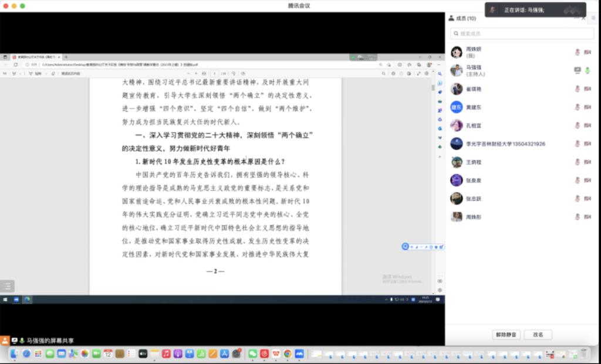Open Google Chrome from the Dock

pos(288,354)
